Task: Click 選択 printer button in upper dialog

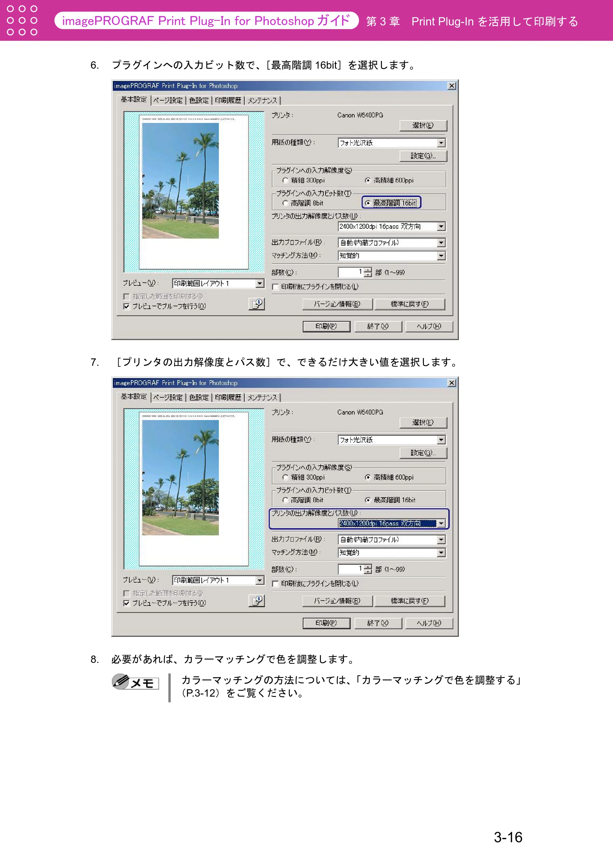Action: (x=423, y=125)
